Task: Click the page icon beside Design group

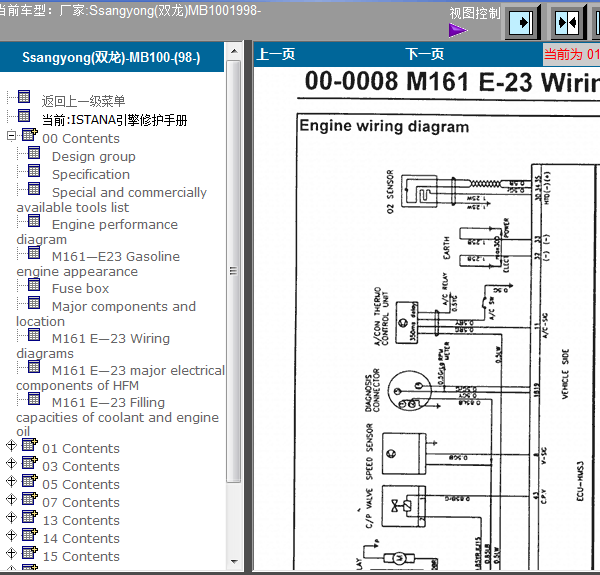Action: tap(34, 153)
